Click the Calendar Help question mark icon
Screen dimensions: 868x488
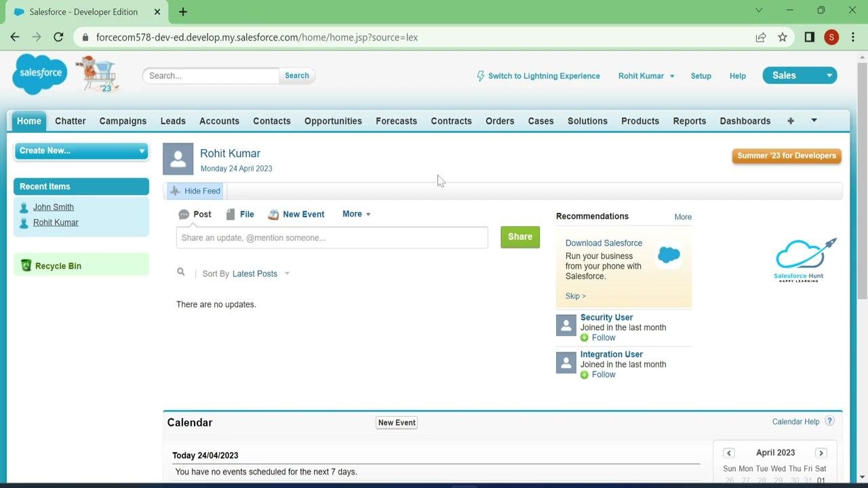pos(829,421)
